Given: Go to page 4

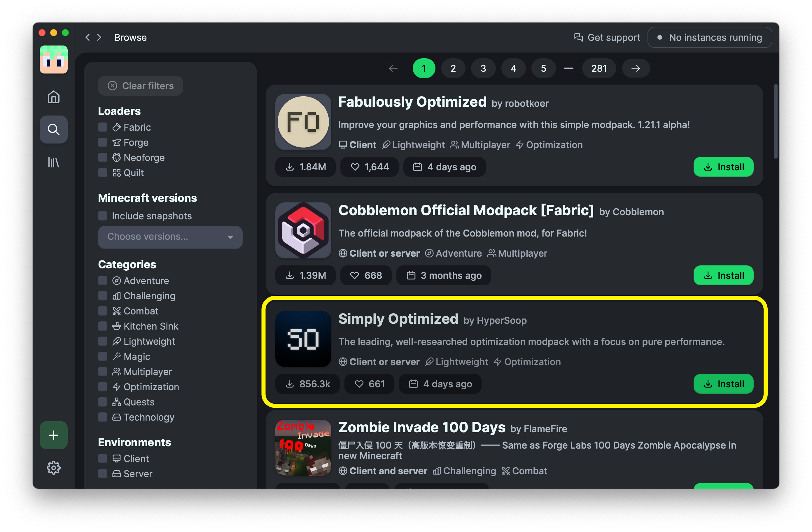Looking at the screenshot, I should [x=513, y=68].
